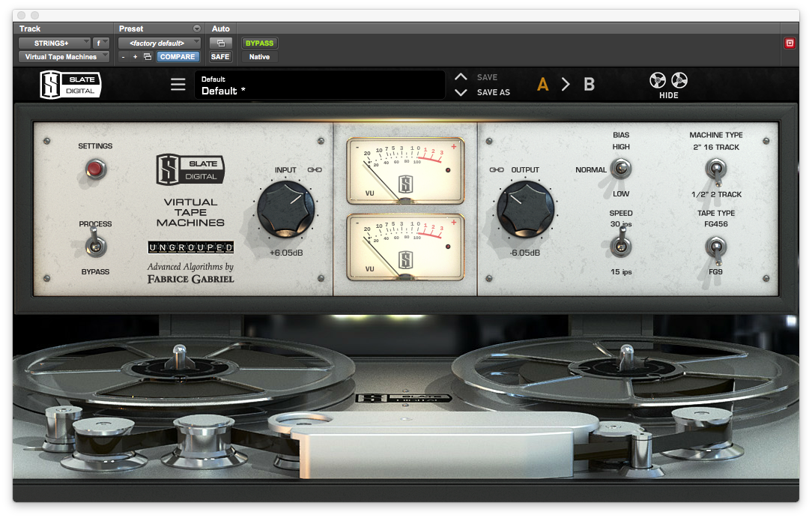Toggle the SAFE automation button

[x=220, y=56]
